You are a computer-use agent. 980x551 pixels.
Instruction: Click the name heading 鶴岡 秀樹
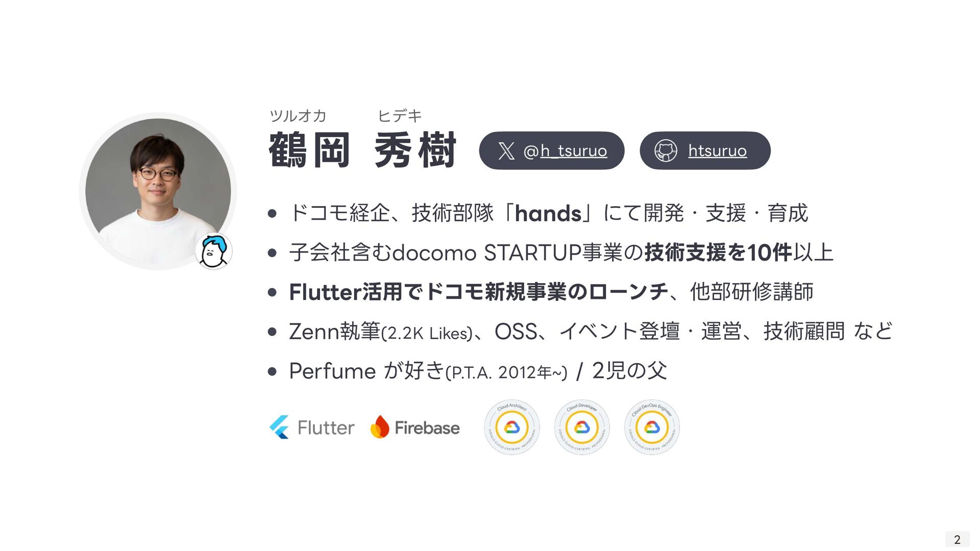click(x=362, y=150)
